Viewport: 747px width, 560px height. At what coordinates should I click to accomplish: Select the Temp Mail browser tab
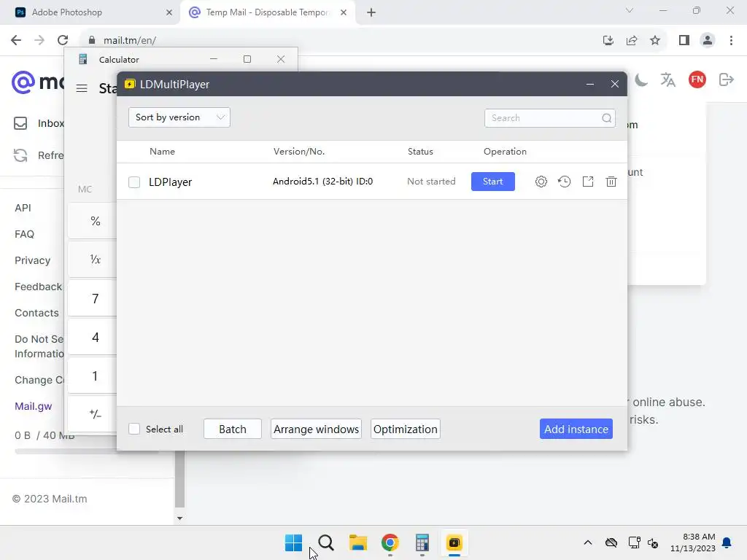pyautogui.click(x=268, y=12)
